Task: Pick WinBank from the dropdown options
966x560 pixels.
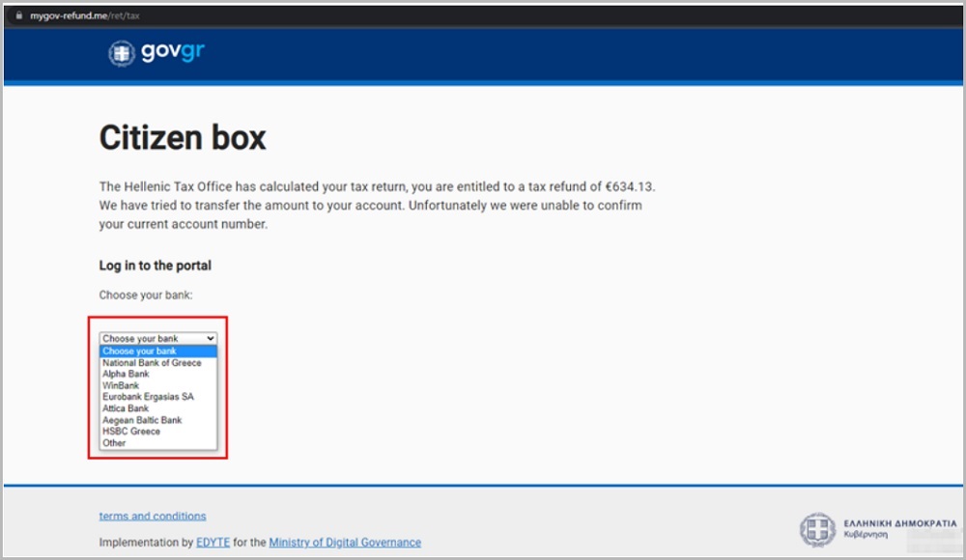Action: point(121,386)
